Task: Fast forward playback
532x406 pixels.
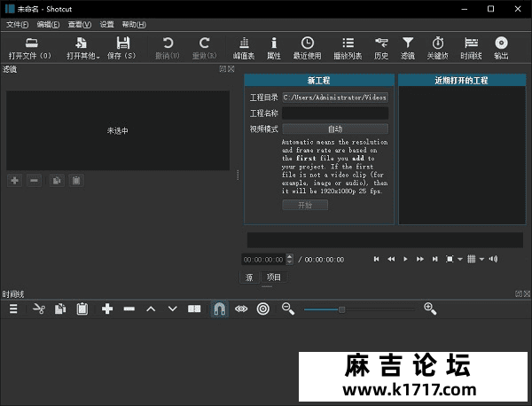Action: point(420,259)
